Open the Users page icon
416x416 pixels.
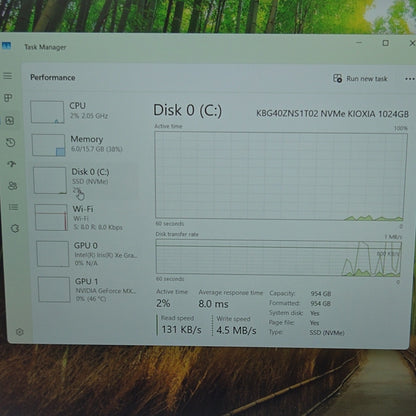[13, 186]
